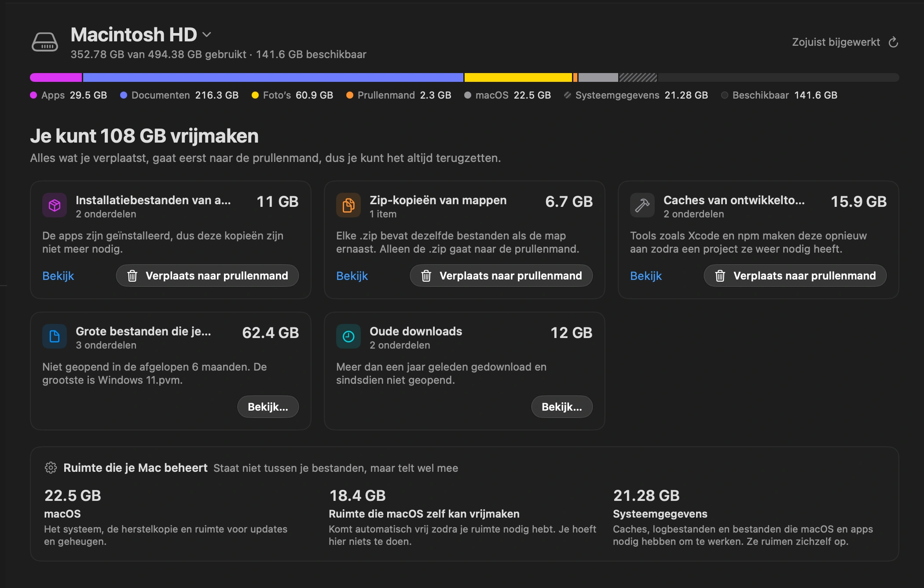Select the magenta Apps segment of the storage bar

click(x=56, y=77)
